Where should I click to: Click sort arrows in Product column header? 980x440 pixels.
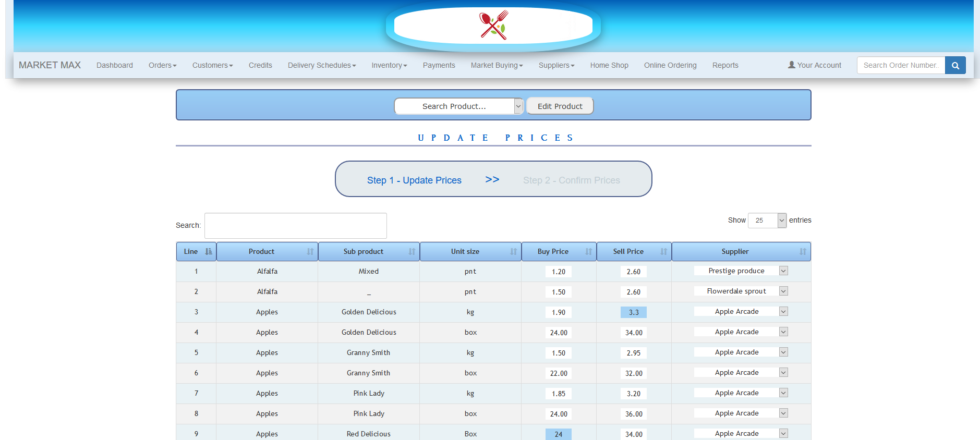[x=310, y=251]
